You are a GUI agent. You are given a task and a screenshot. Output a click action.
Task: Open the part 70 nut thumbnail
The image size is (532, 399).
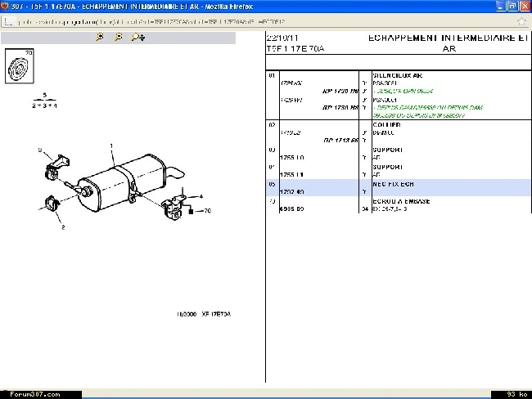pos(20,65)
